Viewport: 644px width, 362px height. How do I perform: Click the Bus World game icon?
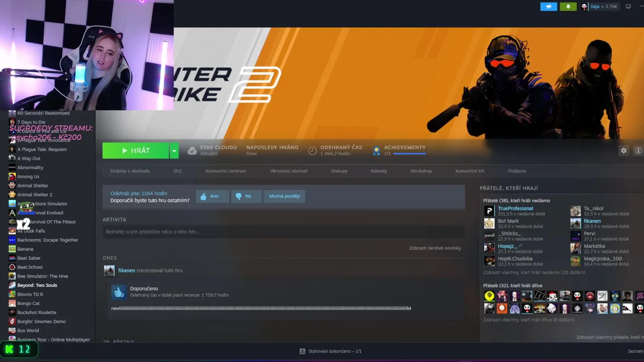click(x=12, y=330)
